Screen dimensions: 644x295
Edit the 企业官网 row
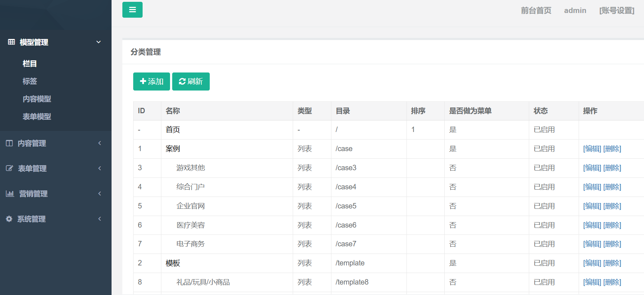tap(592, 206)
